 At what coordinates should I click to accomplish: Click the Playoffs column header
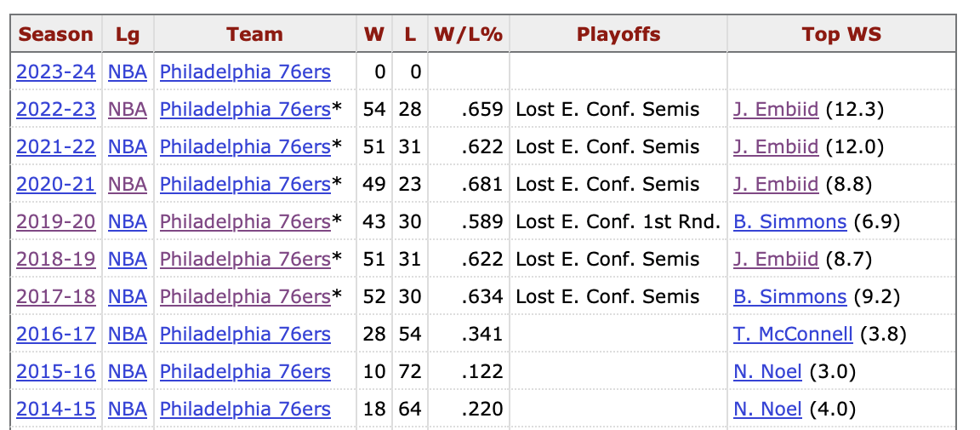[x=618, y=35]
